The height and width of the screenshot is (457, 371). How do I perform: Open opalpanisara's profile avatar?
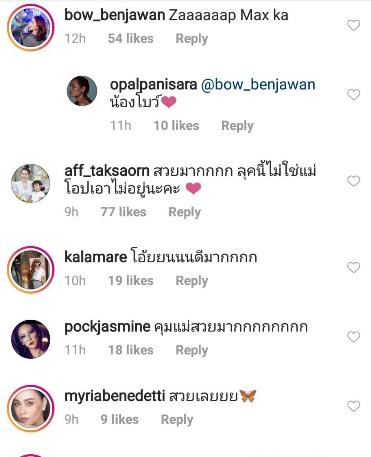pyautogui.click(x=82, y=91)
